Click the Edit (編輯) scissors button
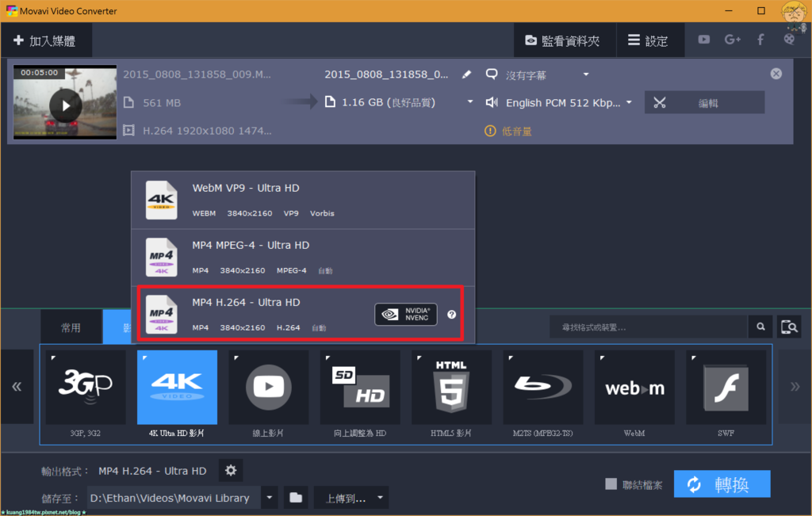This screenshot has width=812, height=516. pos(704,102)
